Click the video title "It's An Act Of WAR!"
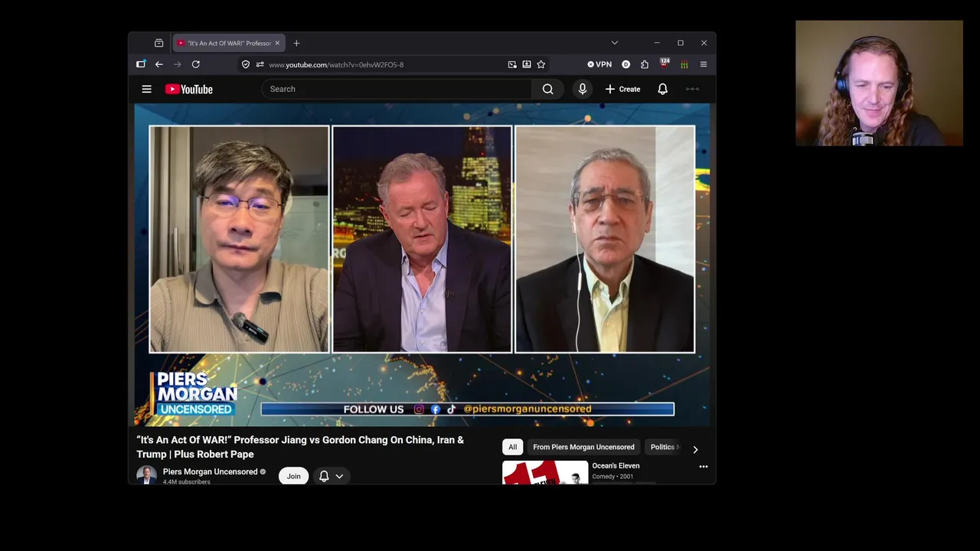This screenshot has height=551, width=980. tap(300, 447)
